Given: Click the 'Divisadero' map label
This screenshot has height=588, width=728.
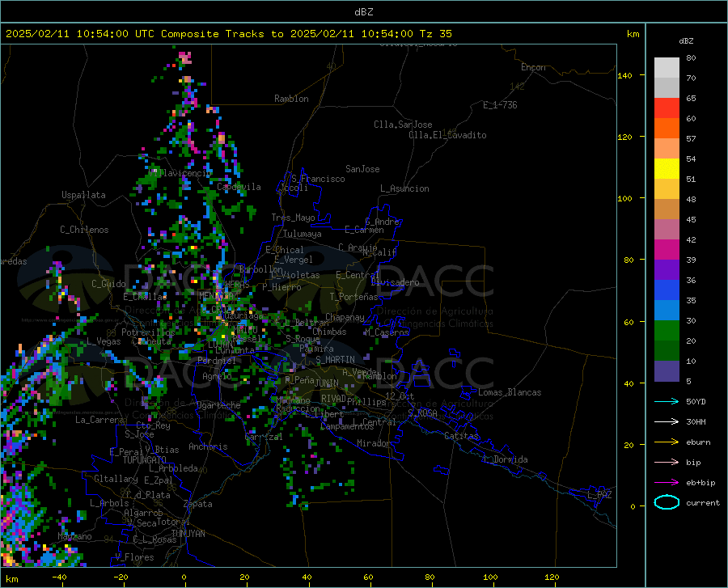Looking at the screenshot, I should [x=395, y=282].
